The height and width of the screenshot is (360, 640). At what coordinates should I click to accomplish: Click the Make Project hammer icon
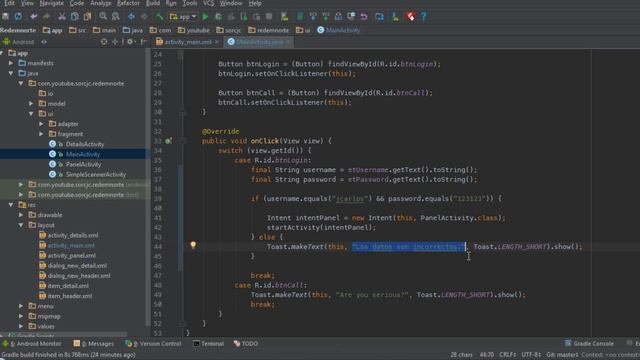[160, 16]
